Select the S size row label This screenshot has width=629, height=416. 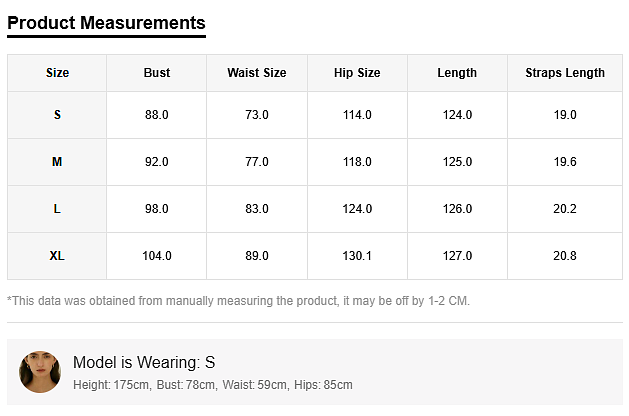[x=57, y=115]
